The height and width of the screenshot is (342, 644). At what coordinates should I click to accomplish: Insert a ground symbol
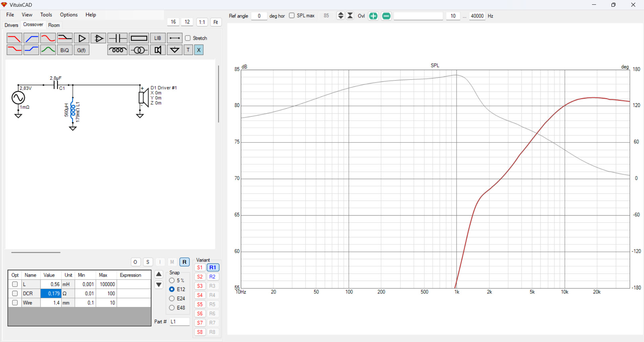(x=174, y=50)
